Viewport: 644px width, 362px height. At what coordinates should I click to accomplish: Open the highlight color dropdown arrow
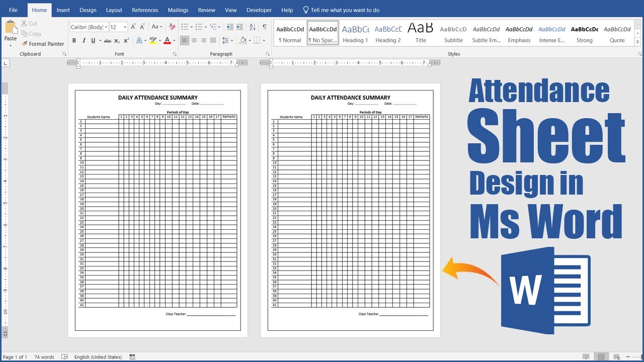point(159,41)
